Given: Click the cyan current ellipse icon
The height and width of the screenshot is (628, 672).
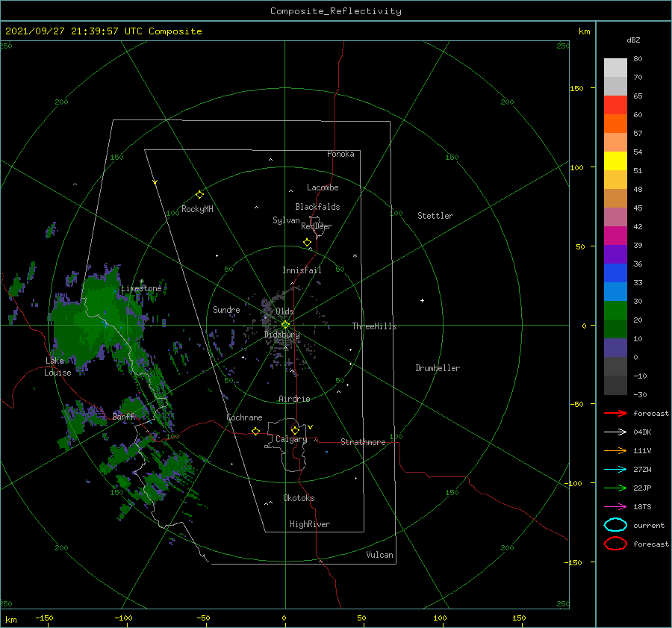Looking at the screenshot, I should click(615, 525).
